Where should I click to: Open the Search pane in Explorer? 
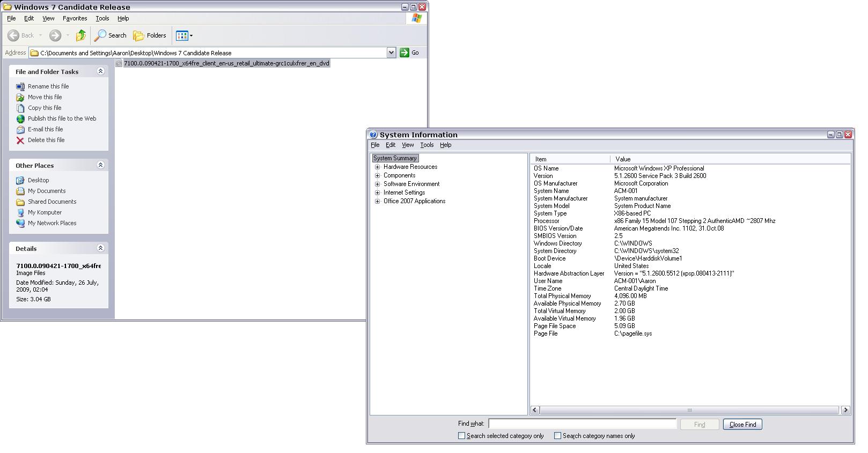111,35
